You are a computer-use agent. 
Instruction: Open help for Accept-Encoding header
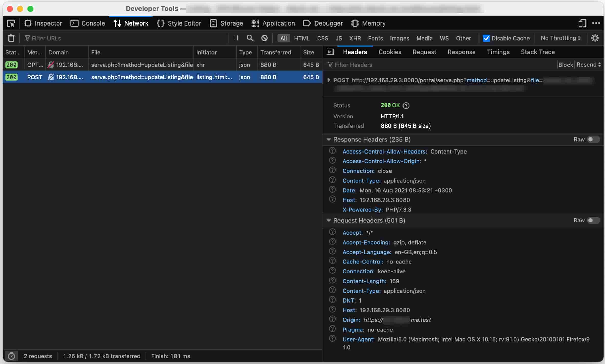tap(332, 242)
